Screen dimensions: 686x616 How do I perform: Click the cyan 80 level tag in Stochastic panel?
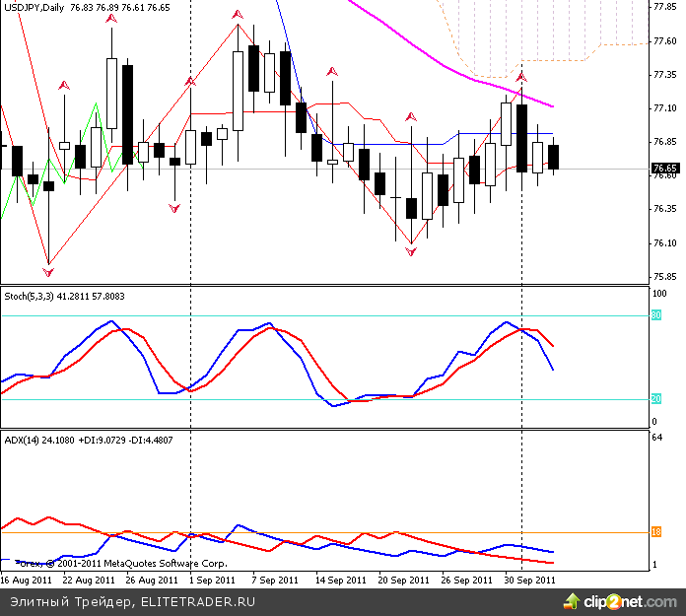point(655,315)
